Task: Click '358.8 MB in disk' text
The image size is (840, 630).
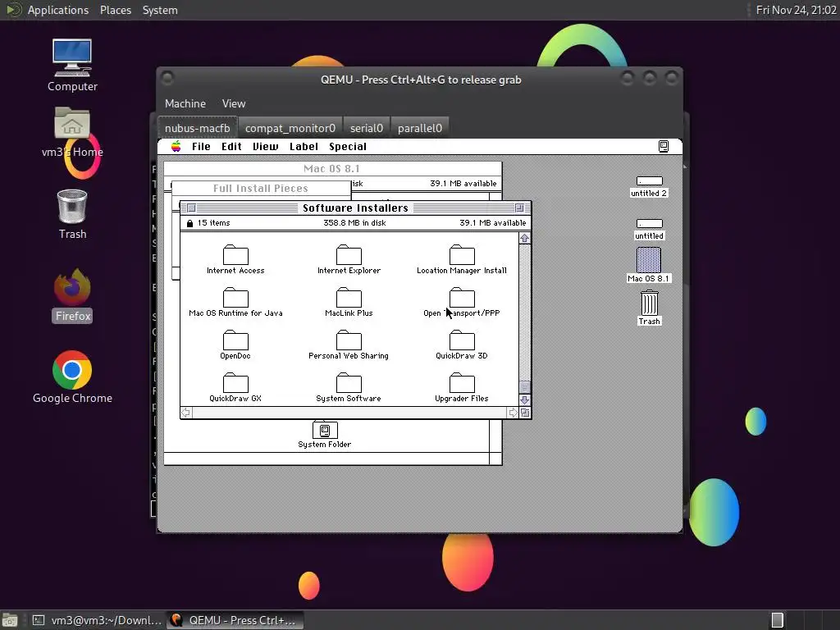Action: [354, 223]
